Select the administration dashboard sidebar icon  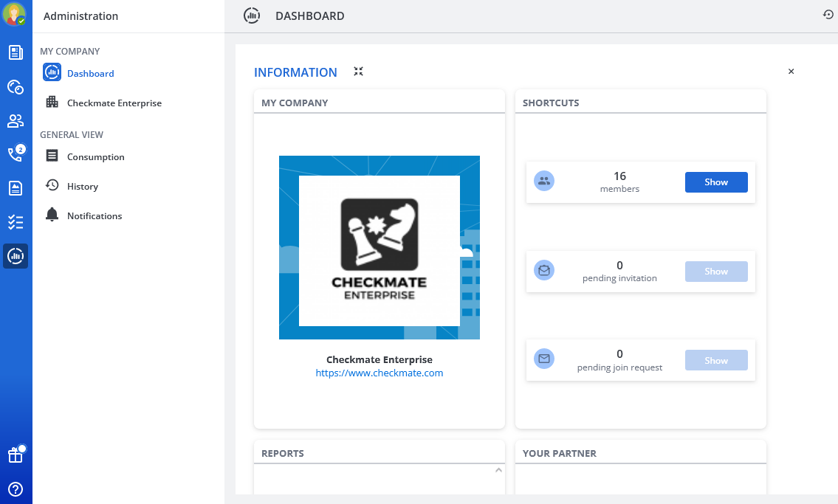(16, 256)
